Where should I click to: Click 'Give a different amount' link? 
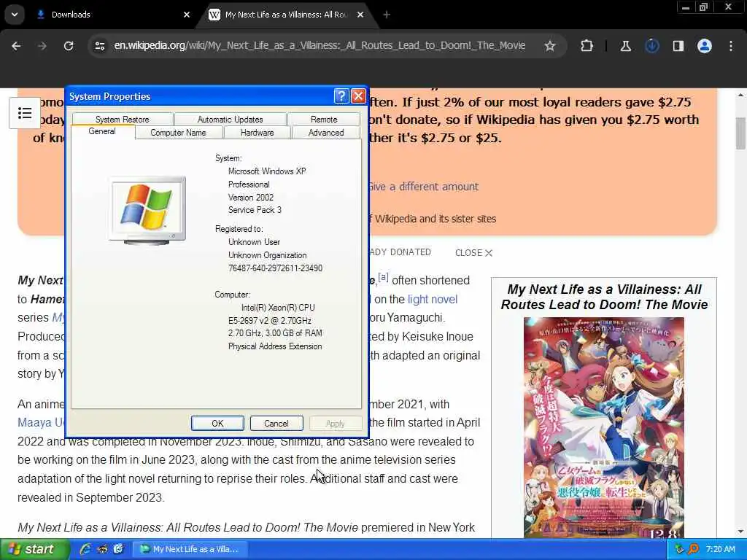423,187
